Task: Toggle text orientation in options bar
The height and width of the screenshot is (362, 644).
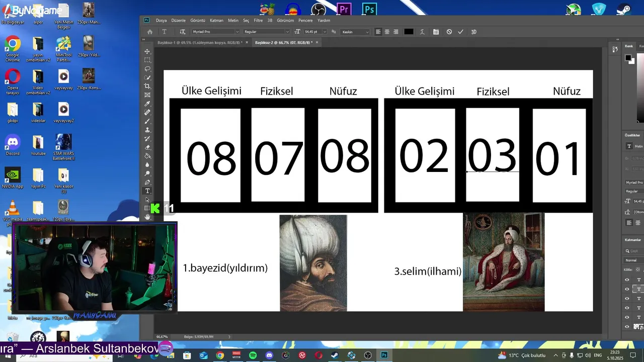Action: (x=183, y=32)
